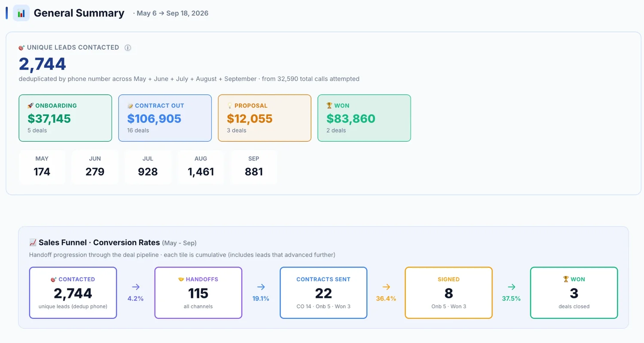
Task: Click the "CO 14 · Onb 5 · Won 3" breakdown
Action: pyautogui.click(x=324, y=307)
